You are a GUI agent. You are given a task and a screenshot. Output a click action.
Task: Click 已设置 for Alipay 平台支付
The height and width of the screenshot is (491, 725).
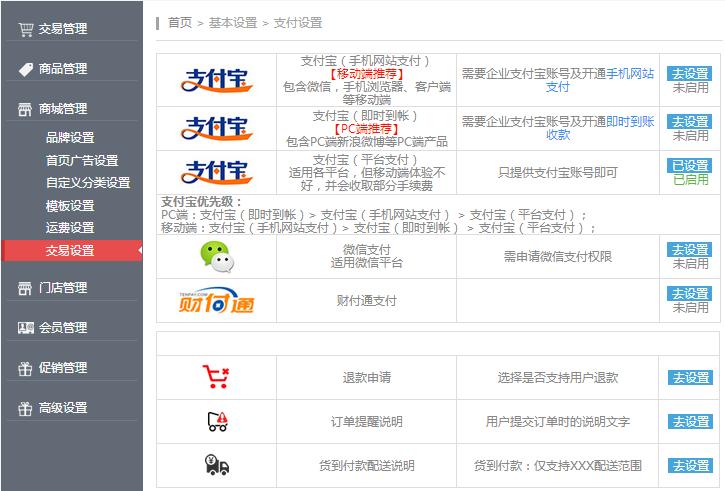tap(689, 166)
